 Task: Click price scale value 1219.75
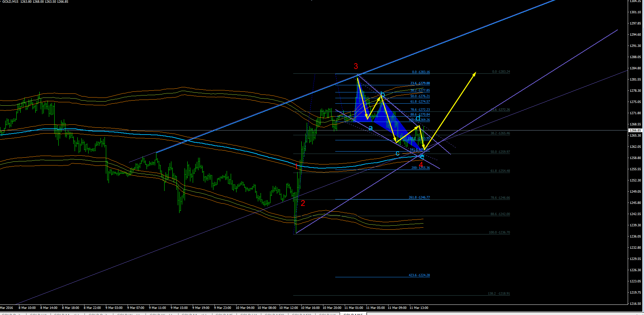636,293
